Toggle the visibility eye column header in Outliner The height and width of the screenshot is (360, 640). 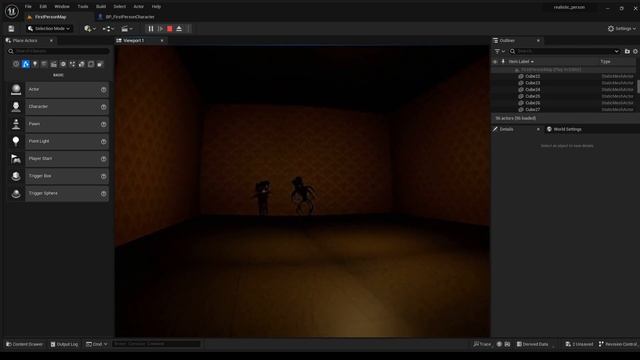pos(495,62)
